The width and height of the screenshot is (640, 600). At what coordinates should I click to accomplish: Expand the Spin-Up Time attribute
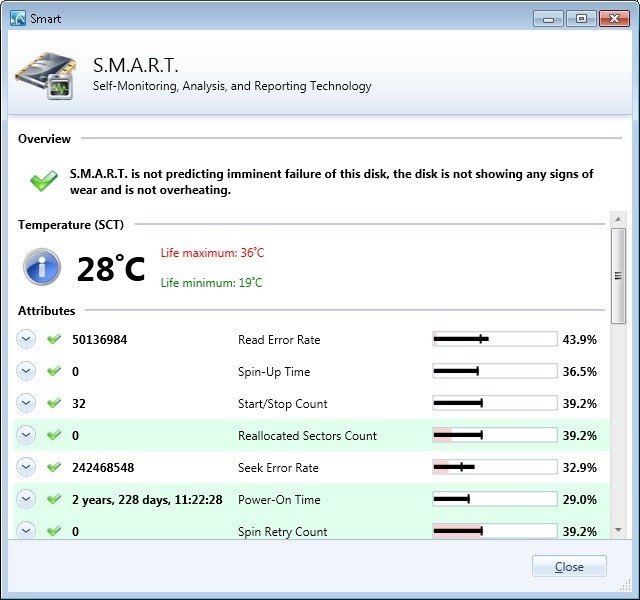(26, 371)
